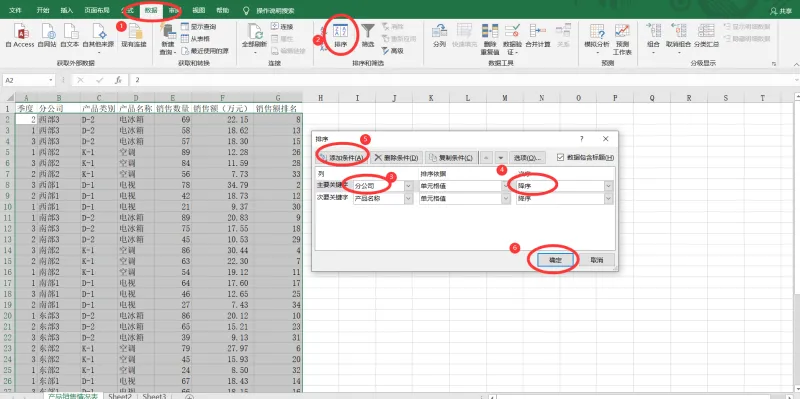
Task: Open the 文件 tab
Action: coord(16,10)
